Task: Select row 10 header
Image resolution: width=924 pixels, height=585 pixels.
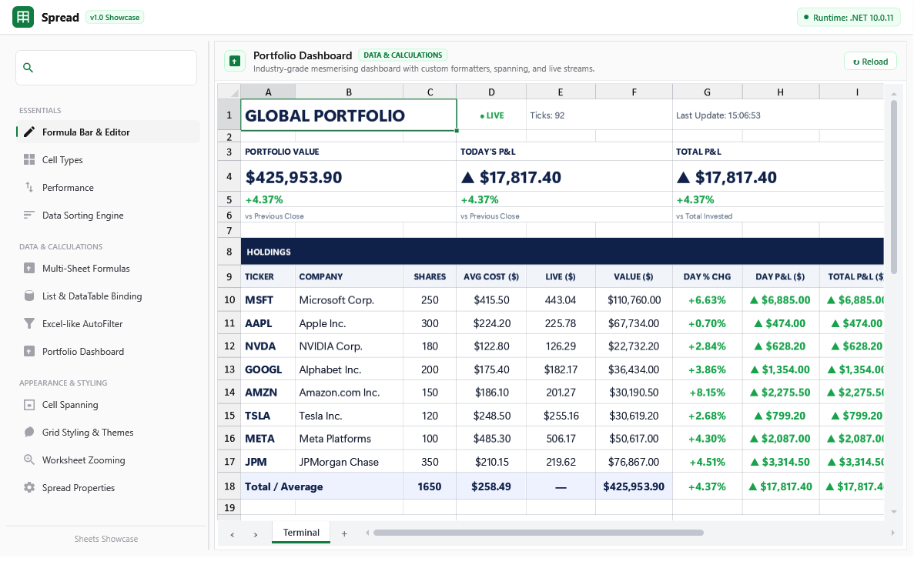Action: tap(229, 299)
